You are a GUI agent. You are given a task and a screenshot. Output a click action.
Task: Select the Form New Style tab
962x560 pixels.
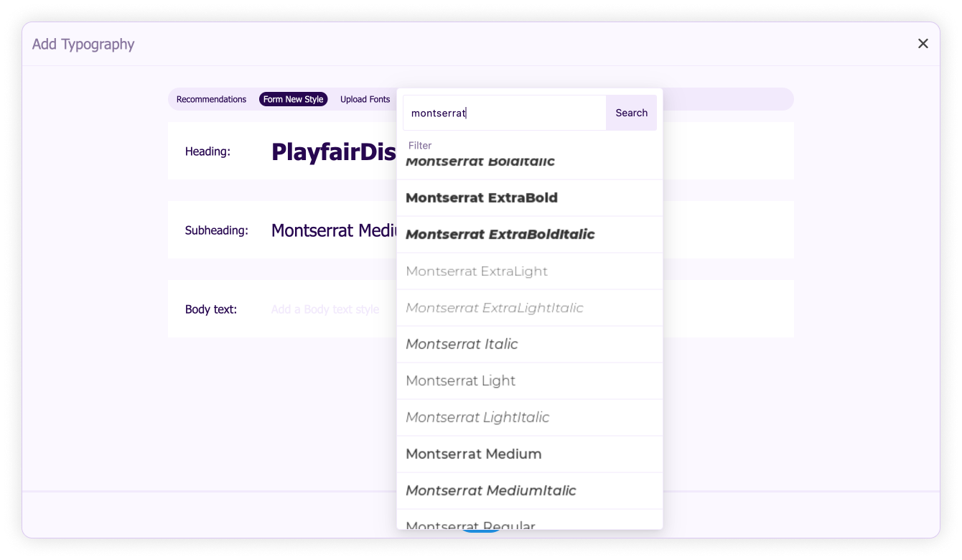pos(293,99)
